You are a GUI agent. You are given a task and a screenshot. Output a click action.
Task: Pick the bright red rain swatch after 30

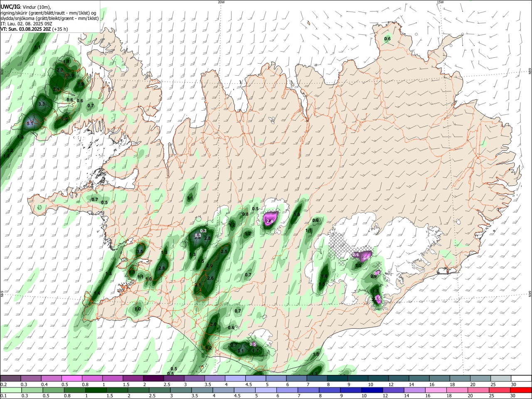point(521,390)
